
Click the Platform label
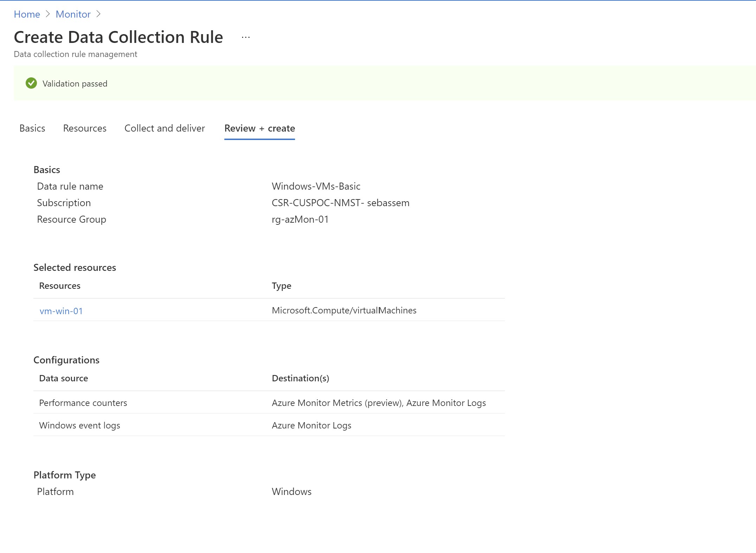[x=55, y=492]
